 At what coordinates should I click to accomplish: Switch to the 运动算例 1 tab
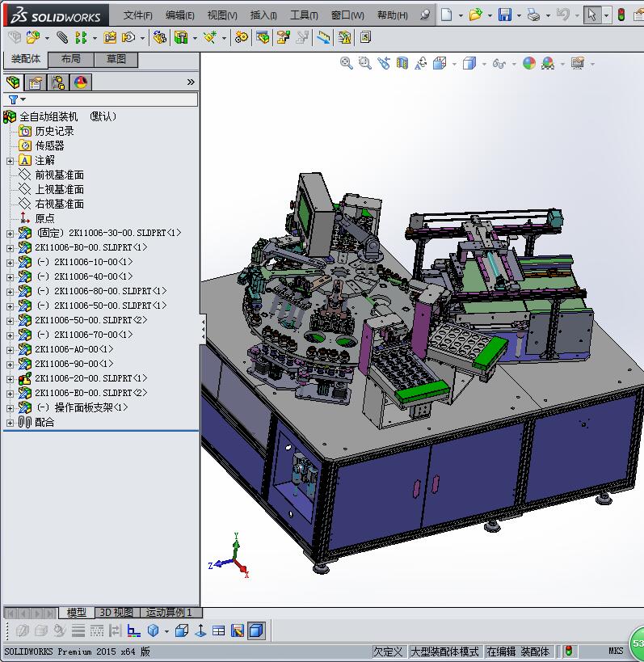tap(169, 612)
